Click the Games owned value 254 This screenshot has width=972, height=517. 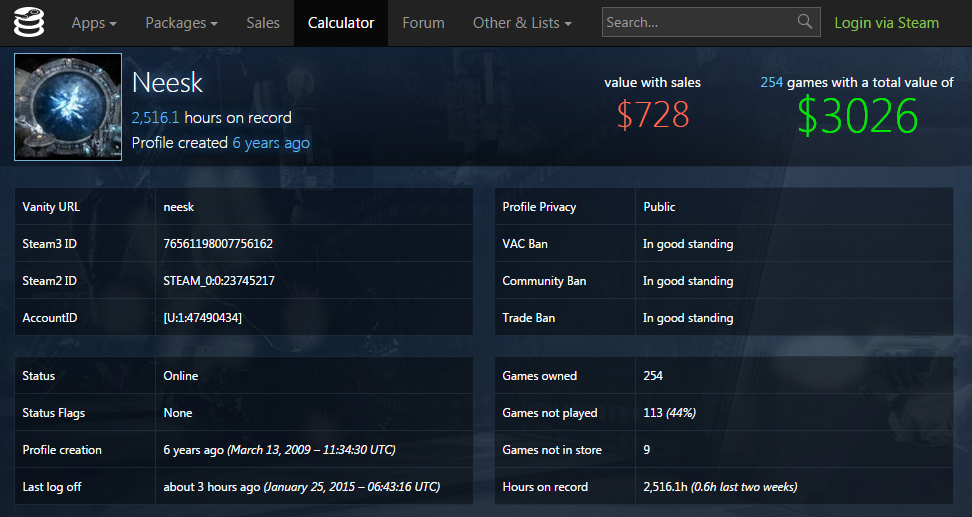653,376
